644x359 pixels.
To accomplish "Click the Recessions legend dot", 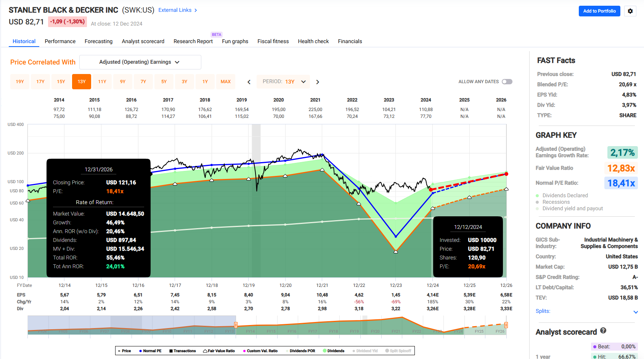I will point(537,202).
